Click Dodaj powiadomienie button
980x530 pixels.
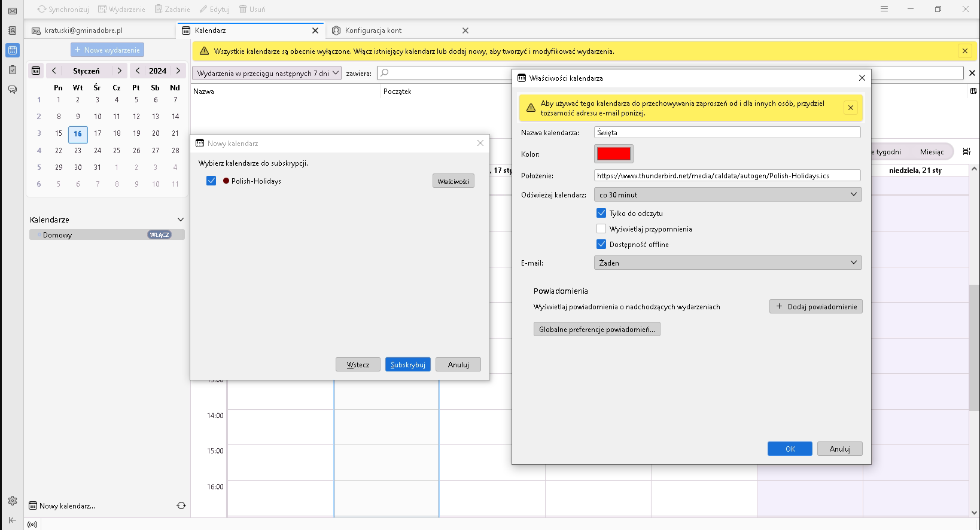[x=815, y=306]
